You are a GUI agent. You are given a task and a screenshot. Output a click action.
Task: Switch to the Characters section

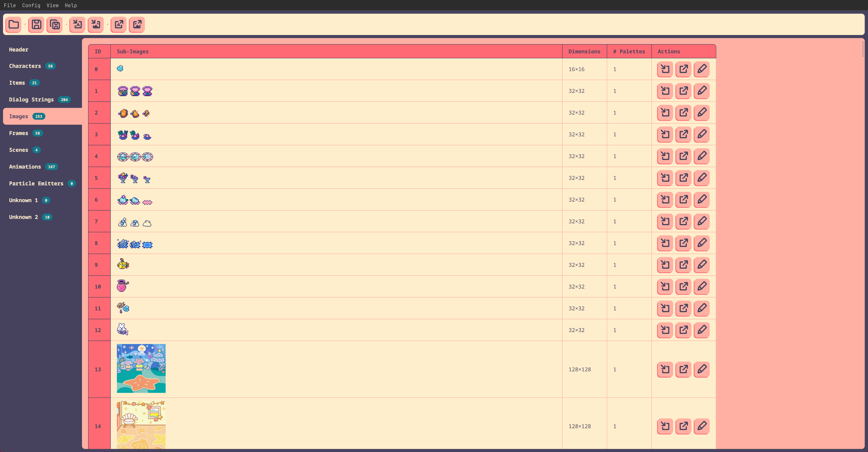[x=43, y=66]
